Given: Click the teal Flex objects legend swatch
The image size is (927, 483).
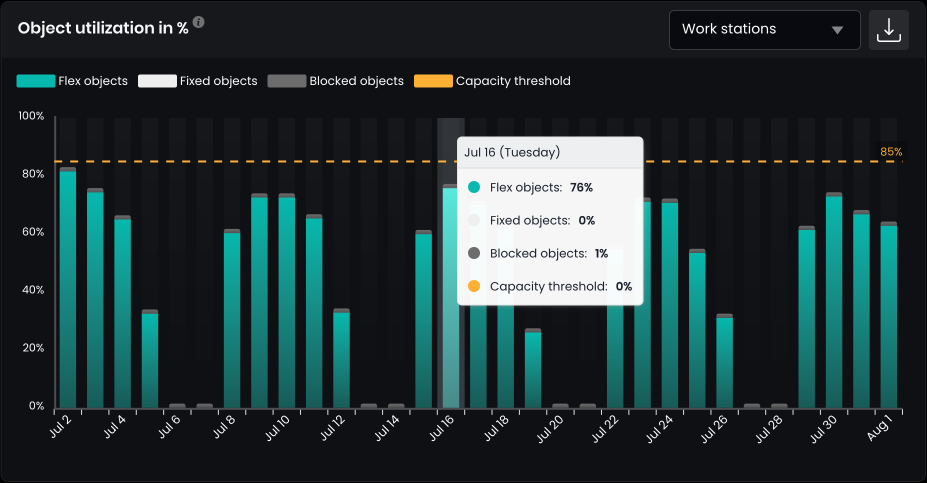Looking at the screenshot, I should pyautogui.click(x=35, y=81).
